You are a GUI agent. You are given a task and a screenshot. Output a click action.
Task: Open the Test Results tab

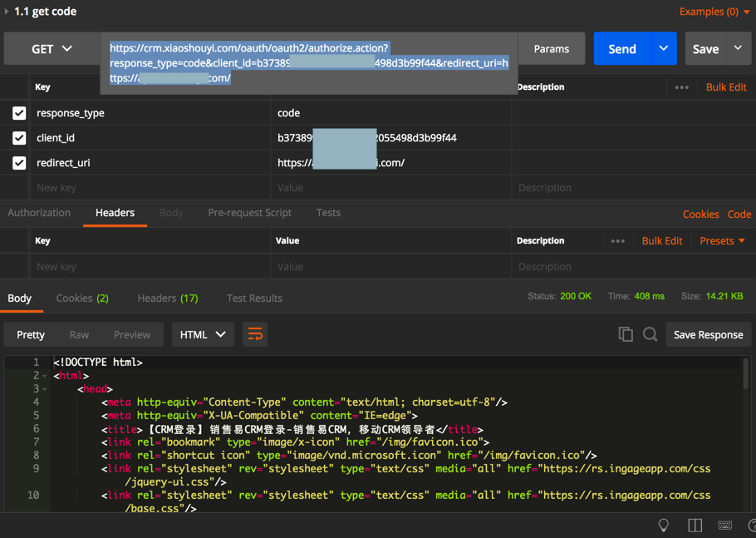click(254, 298)
